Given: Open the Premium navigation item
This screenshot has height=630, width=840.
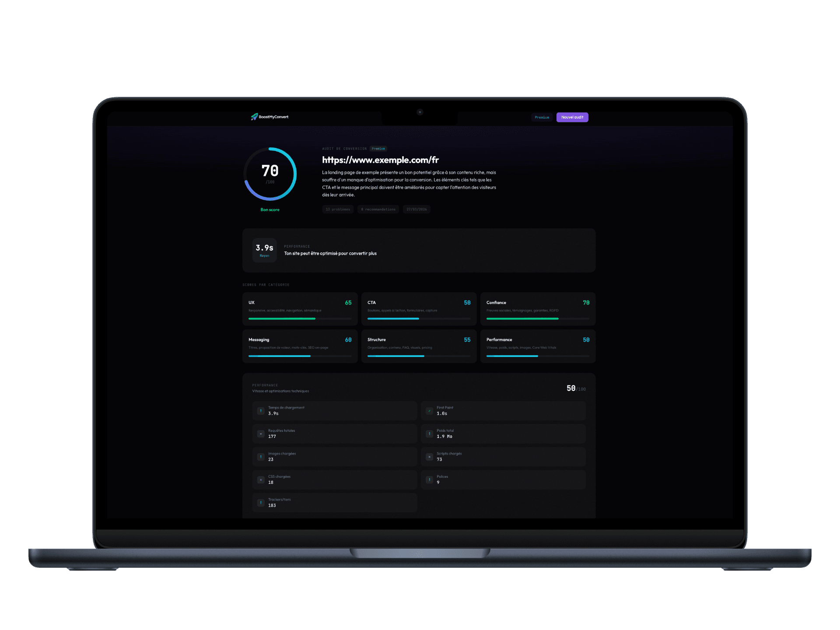Looking at the screenshot, I should click(x=542, y=117).
